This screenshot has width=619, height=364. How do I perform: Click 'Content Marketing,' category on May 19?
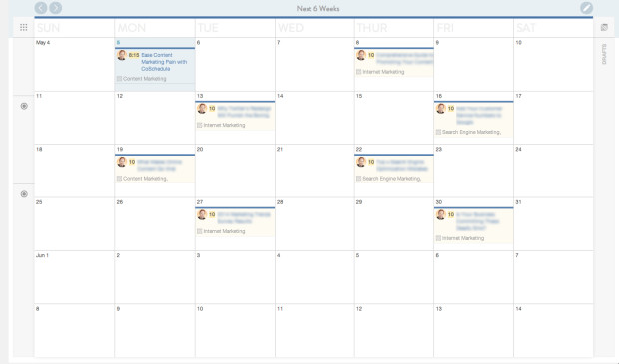[x=146, y=179]
